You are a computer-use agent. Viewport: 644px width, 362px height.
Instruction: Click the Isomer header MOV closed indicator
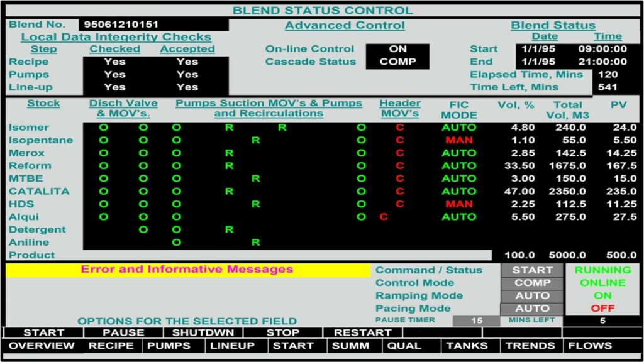point(399,128)
